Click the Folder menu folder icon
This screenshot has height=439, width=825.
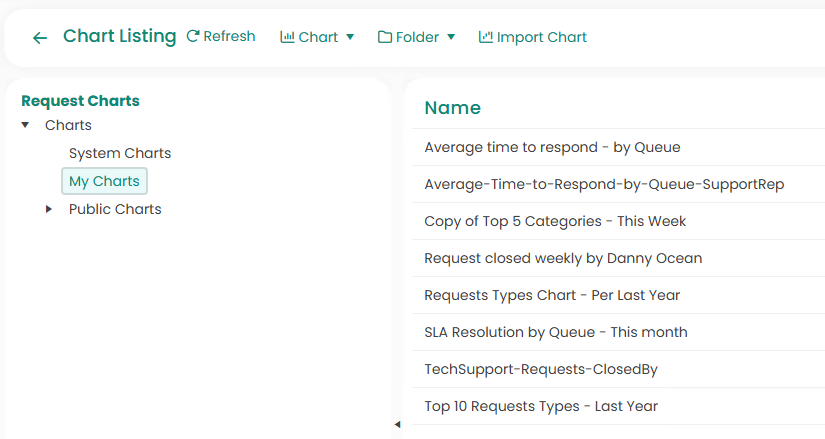click(385, 37)
